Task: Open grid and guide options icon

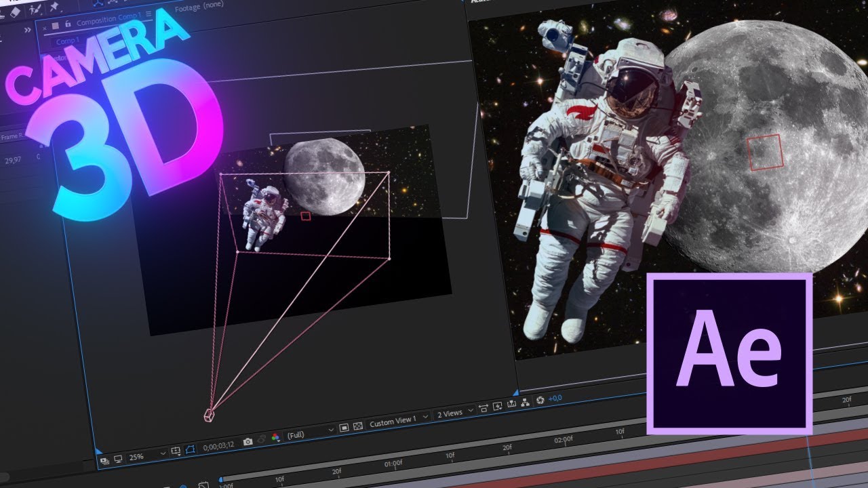Action: 176,451
